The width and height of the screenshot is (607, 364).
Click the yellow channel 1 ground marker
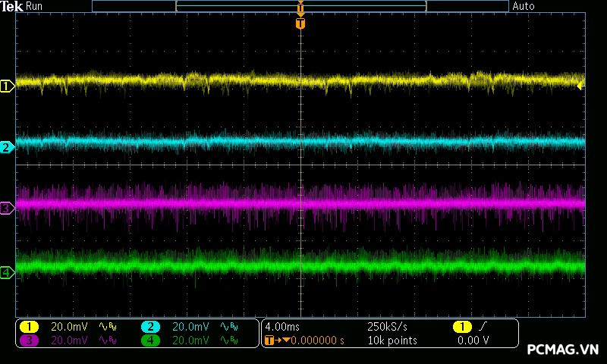coord(7,86)
